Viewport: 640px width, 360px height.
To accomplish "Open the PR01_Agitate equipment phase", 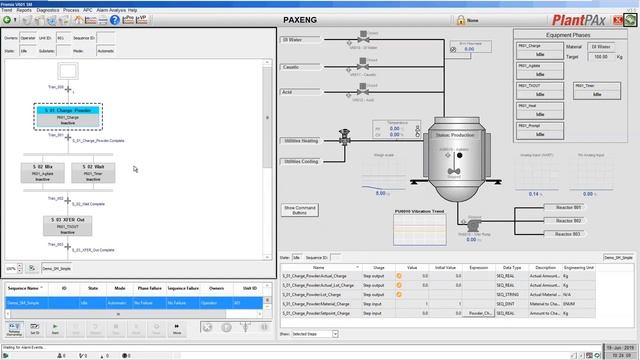I will pos(540,71).
